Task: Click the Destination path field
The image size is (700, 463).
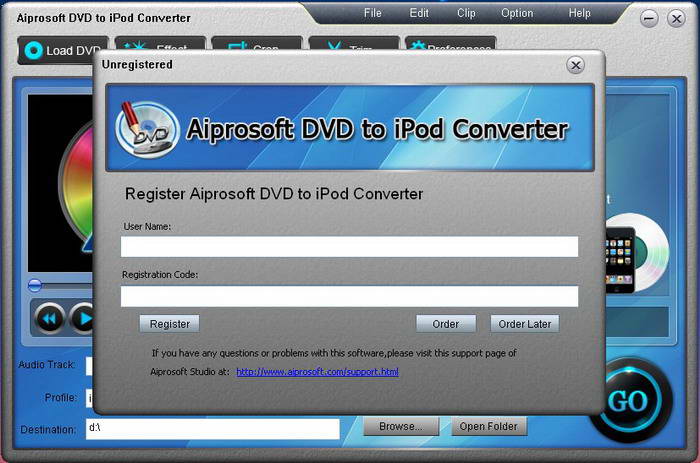Action: (x=212, y=429)
